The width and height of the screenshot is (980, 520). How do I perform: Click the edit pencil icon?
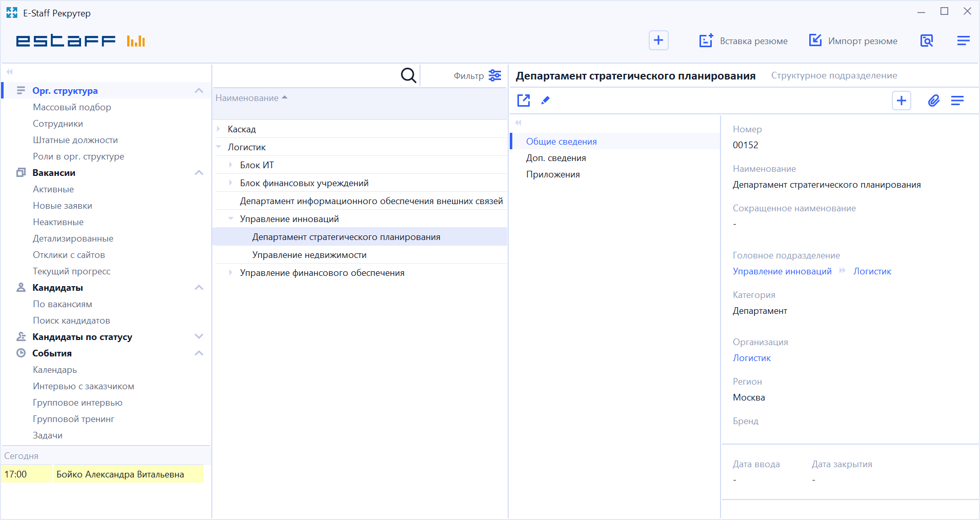(x=546, y=101)
